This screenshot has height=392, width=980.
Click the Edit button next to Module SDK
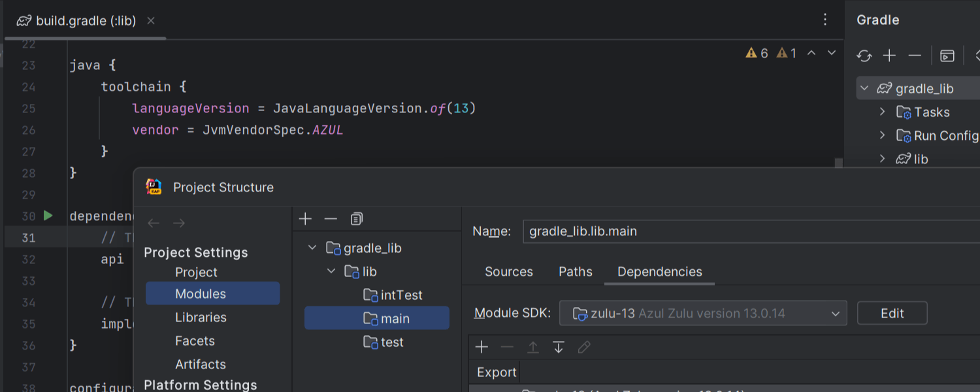pos(892,313)
